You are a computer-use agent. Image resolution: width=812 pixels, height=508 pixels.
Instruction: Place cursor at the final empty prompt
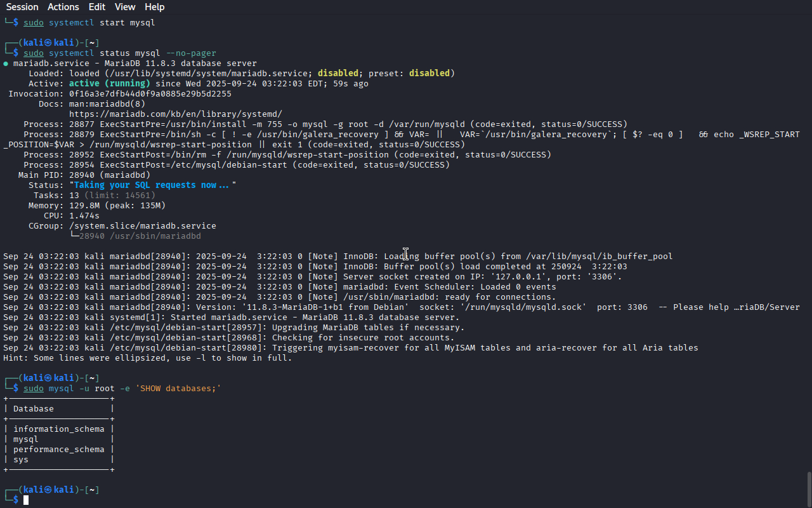click(27, 500)
